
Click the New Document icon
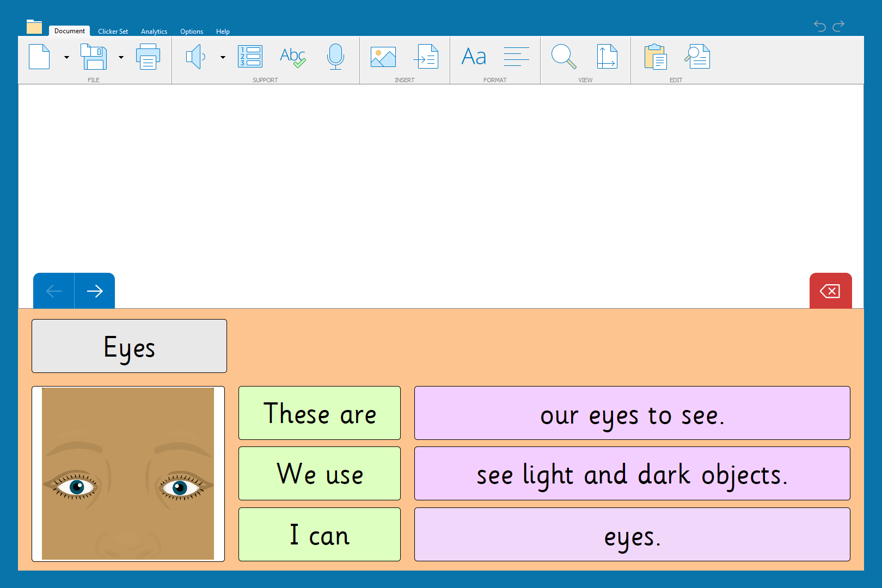[39, 57]
